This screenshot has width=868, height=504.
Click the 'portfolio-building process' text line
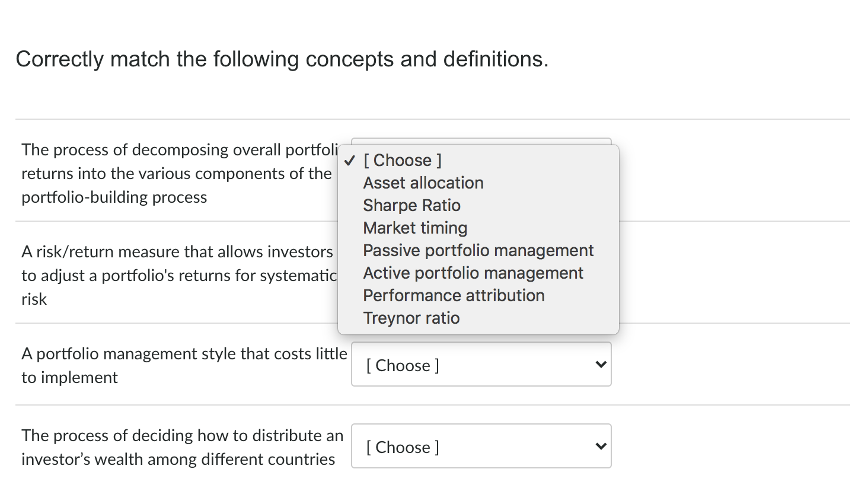pos(114,197)
